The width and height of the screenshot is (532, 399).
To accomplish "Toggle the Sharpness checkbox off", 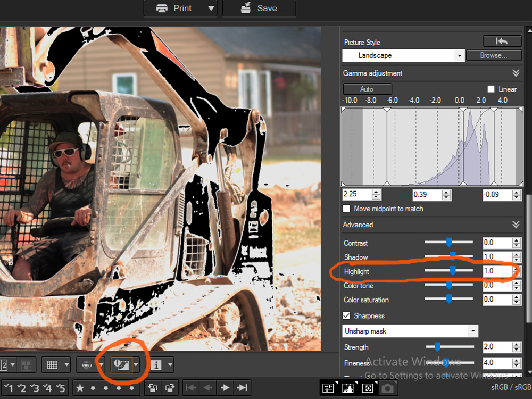I will point(345,315).
